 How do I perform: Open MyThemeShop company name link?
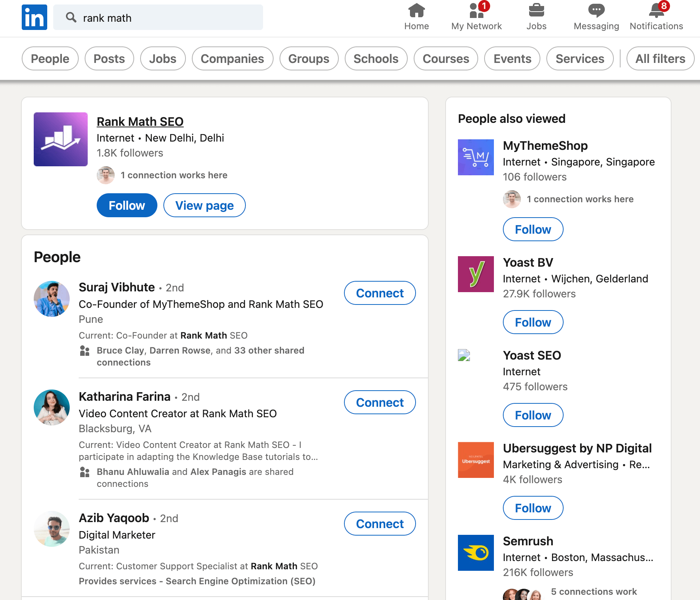(545, 146)
